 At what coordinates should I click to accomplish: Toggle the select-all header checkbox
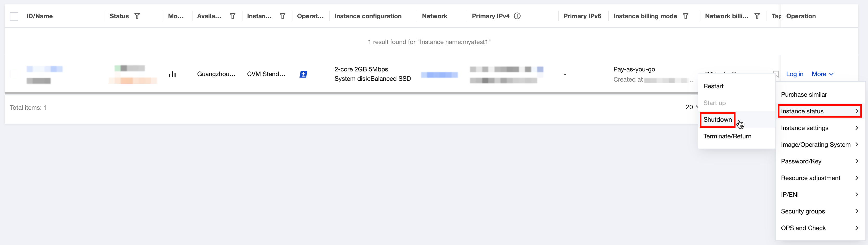point(14,16)
